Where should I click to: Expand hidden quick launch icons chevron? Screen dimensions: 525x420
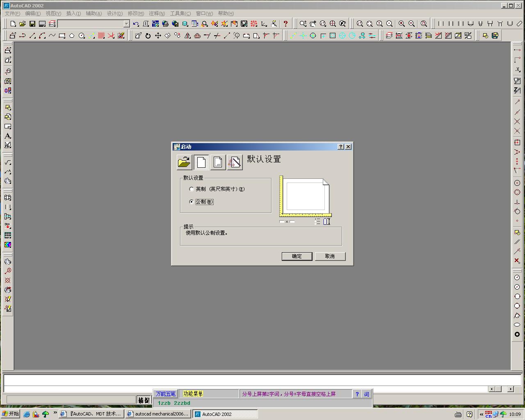pos(55,413)
